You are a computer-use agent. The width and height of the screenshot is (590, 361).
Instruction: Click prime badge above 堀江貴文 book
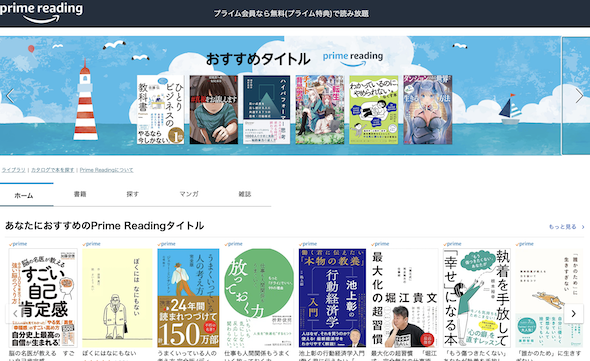(x=380, y=244)
